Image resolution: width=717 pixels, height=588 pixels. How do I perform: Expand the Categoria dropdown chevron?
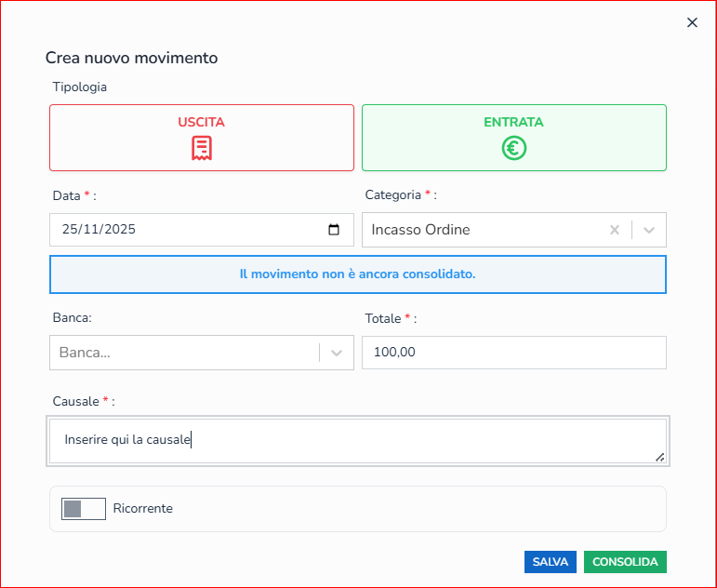[649, 230]
